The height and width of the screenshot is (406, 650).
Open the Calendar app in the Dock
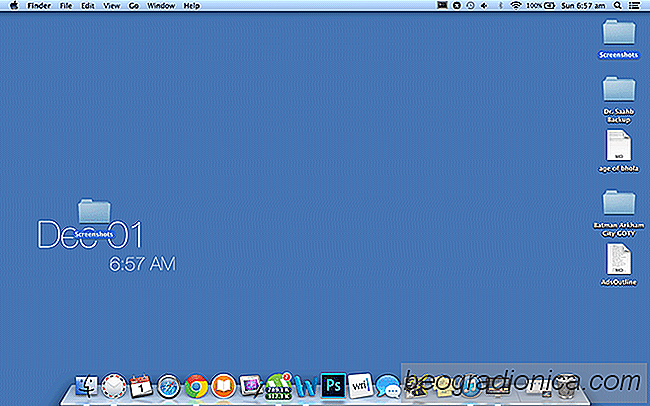(141, 386)
